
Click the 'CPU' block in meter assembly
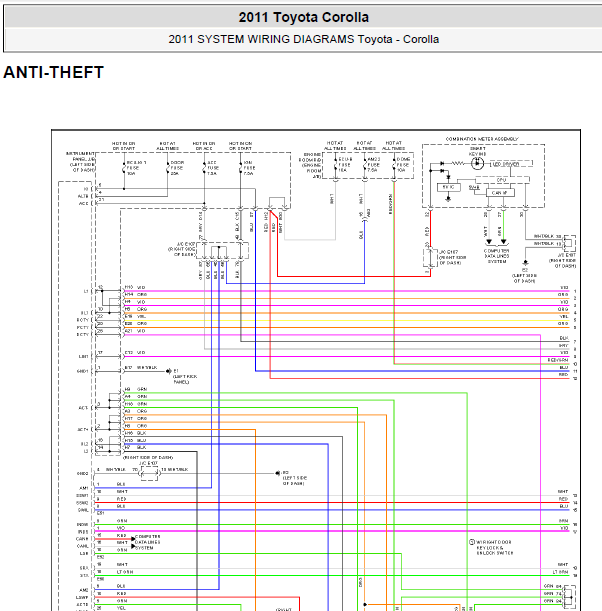[502, 180]
